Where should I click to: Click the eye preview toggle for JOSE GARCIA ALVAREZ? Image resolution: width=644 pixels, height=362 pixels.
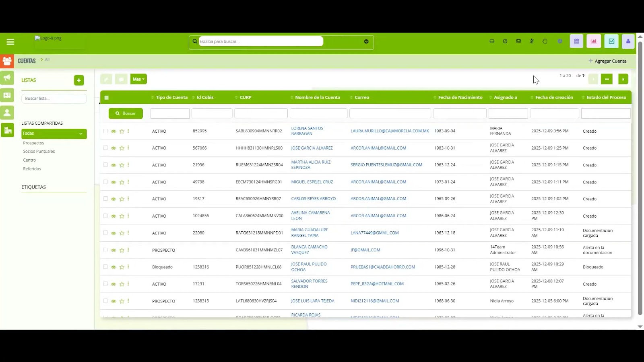(114, 148)
